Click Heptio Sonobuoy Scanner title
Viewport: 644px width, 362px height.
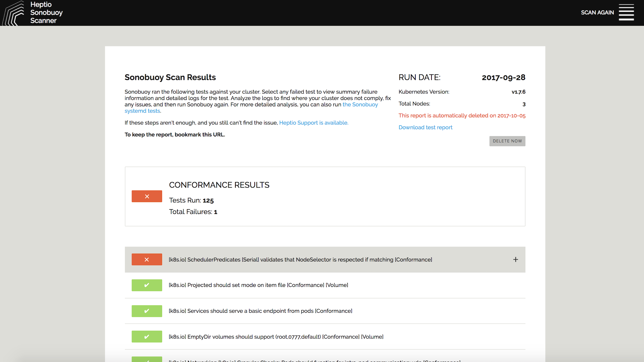tap(46, 13)
